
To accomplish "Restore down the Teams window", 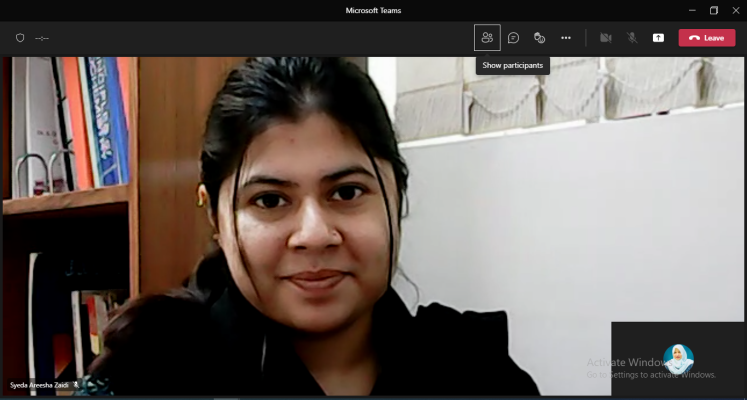I will (x=714, y=10).
